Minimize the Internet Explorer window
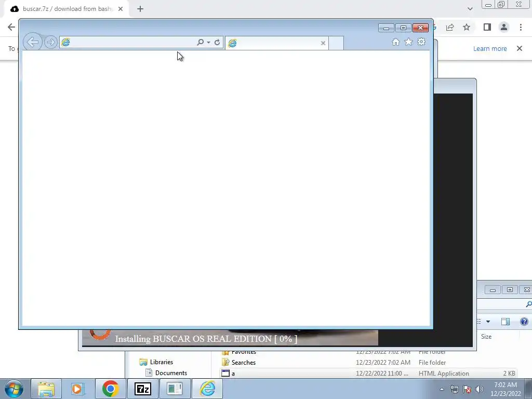This screenshot has width=532, height=399. pos(386,28)
